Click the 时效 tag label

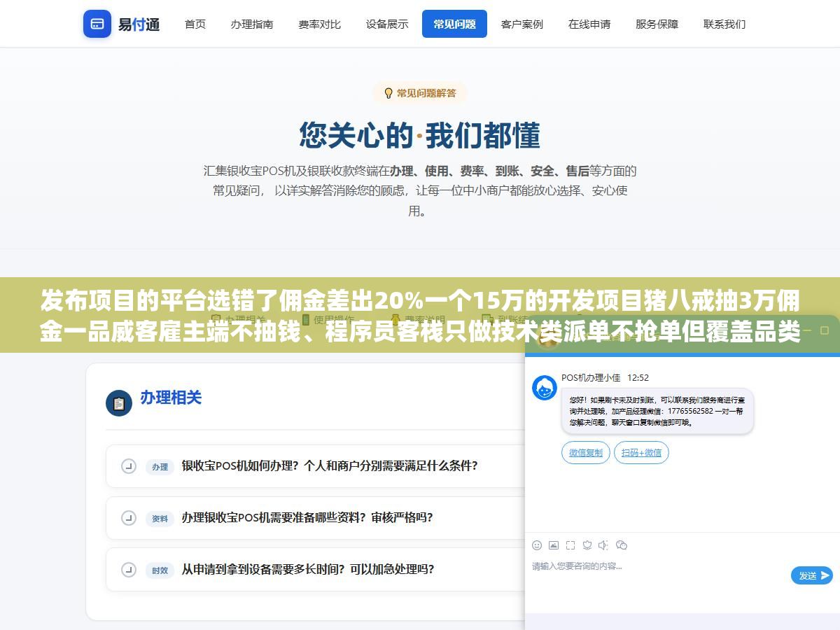160,570
